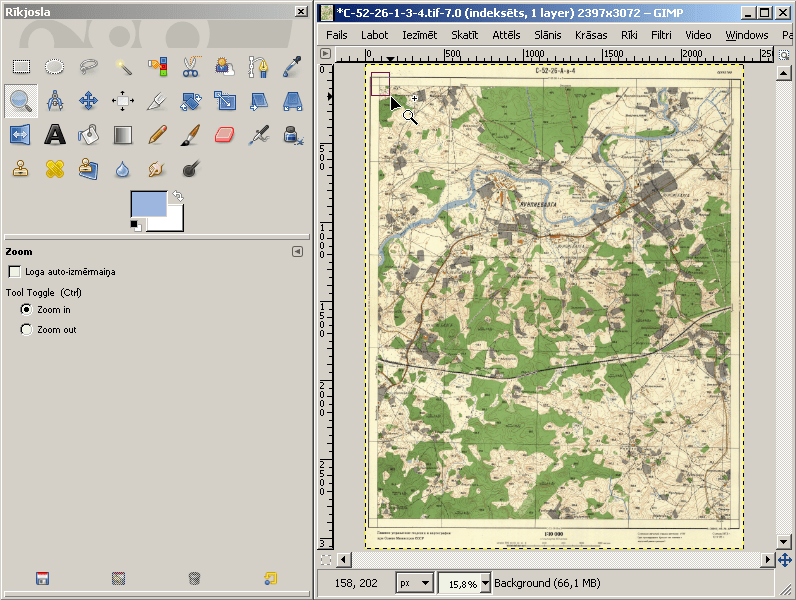Image resolution: width=796 pixels, height=600 pixels.
Task: Open the Filtri menu
Action: [661, 35]
